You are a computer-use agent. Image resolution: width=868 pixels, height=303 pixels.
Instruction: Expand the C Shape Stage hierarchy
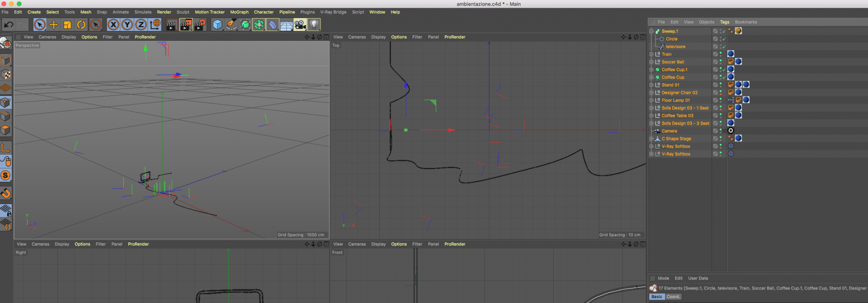click(x=651, y=139)
